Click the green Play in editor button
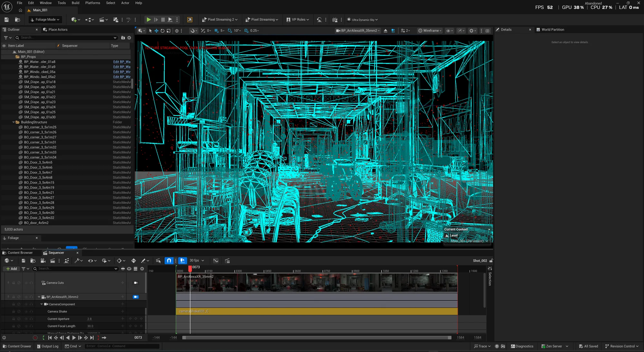The width and height of the screenshot is (644, 352). (148, 20)
